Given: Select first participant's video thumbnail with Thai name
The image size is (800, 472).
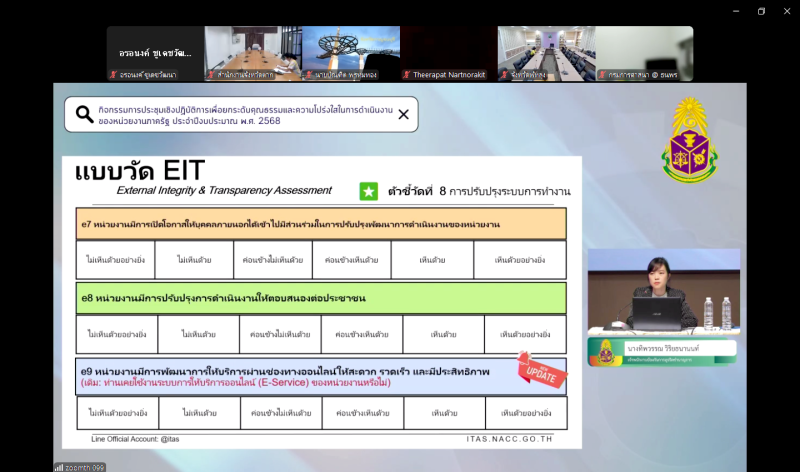Looking at the screenshot, I should tap(155, 53).
